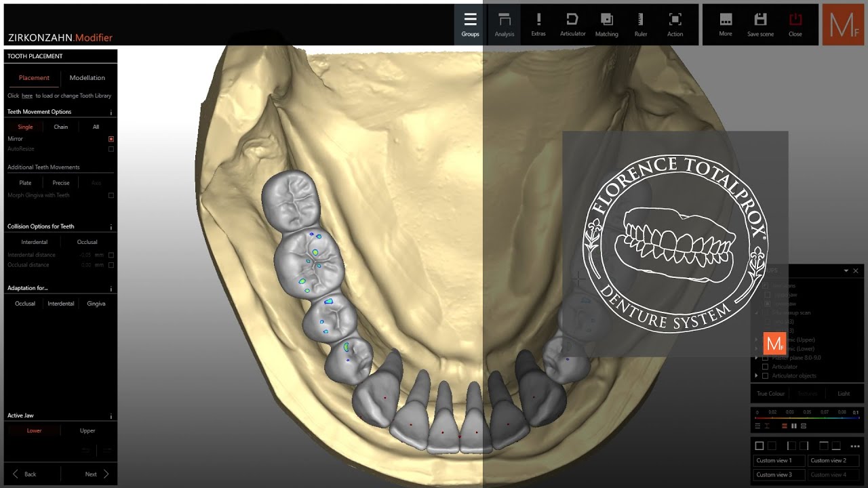Activate Custom view 3
Image resolution: width=868 pixels, height=488 pixels.
point(779,474)
